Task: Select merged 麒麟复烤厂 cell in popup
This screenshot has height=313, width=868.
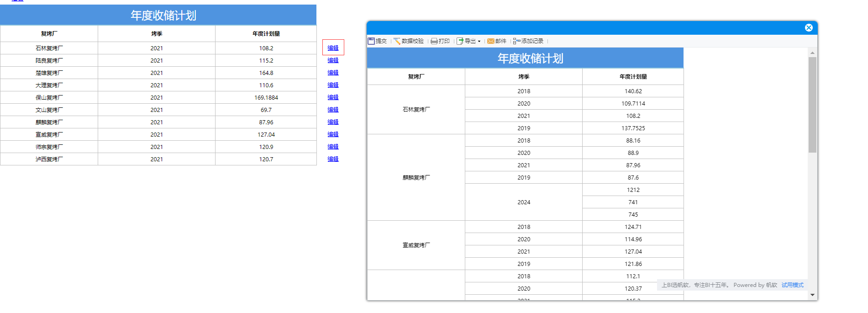Action: click(416, 177)
